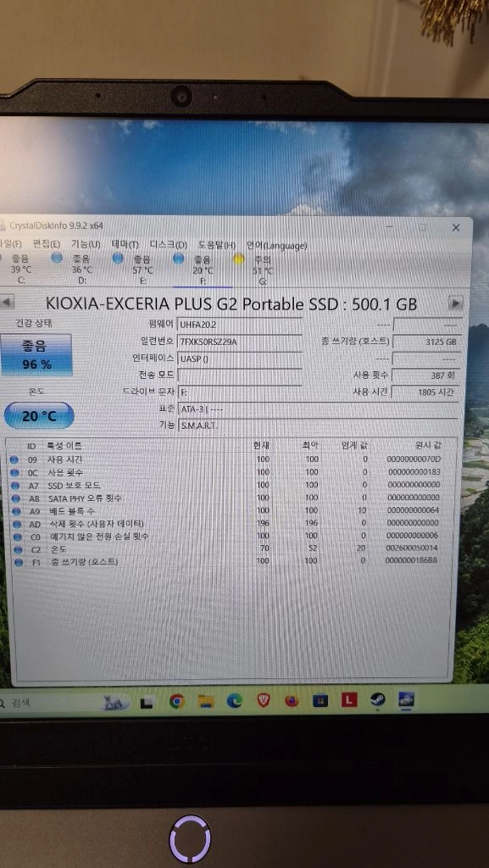Click the KIOXIA-EXCERIA PLUS G2 Portable SSD title
This screenshot has width=489, height=868.
[x=231, y=304]
